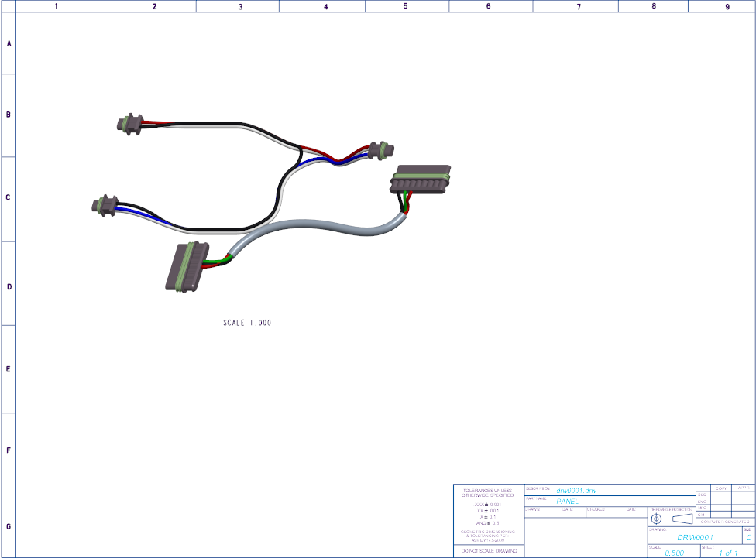Select the empty DRAWN field in title block
The width and height of the screenshot is (756, 558).
coord(555,512)
